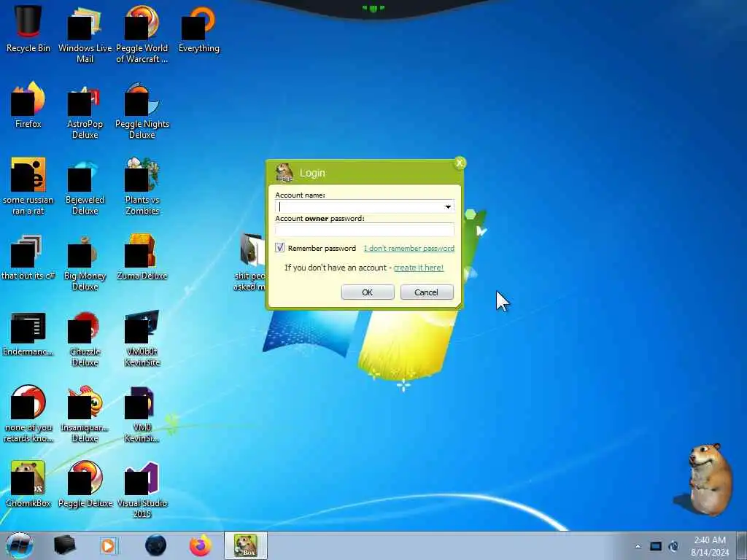
Task: Open 'I don't remember password' link
Action: coord(409,248)
